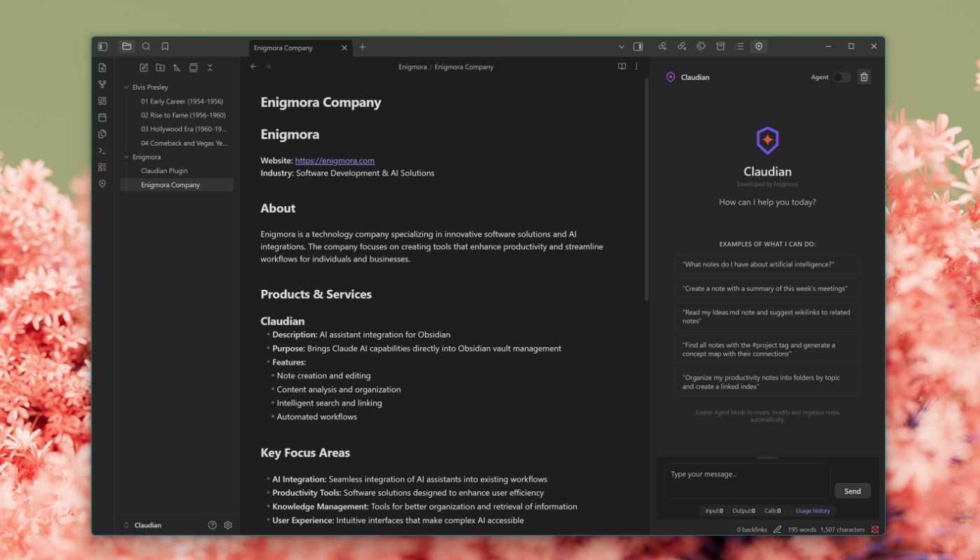
Task: Open today's daily note calendar icon
Action: pos(102,118)
